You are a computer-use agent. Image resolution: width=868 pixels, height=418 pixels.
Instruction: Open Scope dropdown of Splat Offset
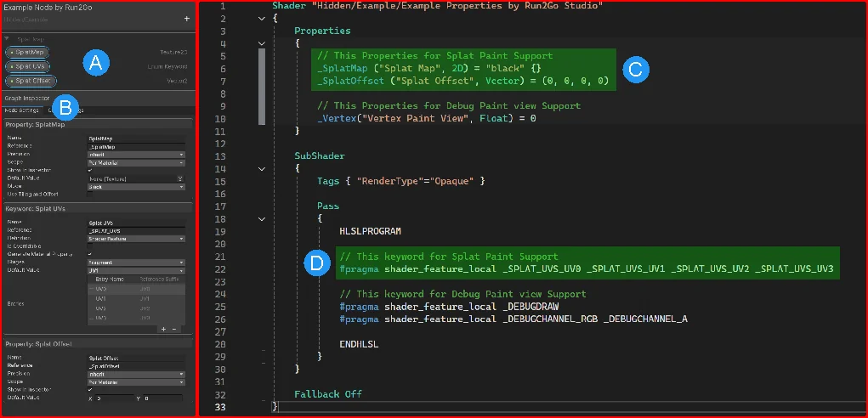point(136,382)
